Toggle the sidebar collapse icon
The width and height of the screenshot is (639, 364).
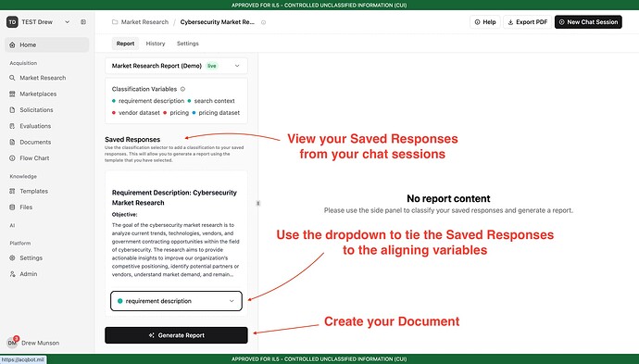tap(83, 22)
